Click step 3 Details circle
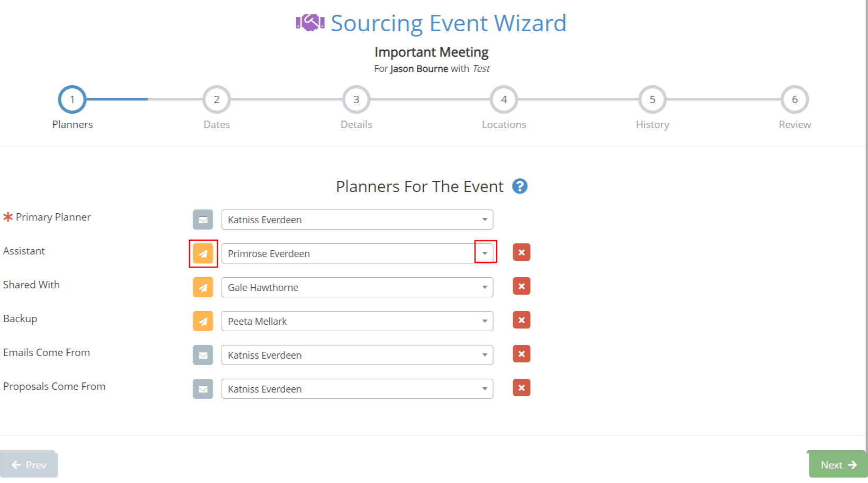 click(x=355, y=99)
